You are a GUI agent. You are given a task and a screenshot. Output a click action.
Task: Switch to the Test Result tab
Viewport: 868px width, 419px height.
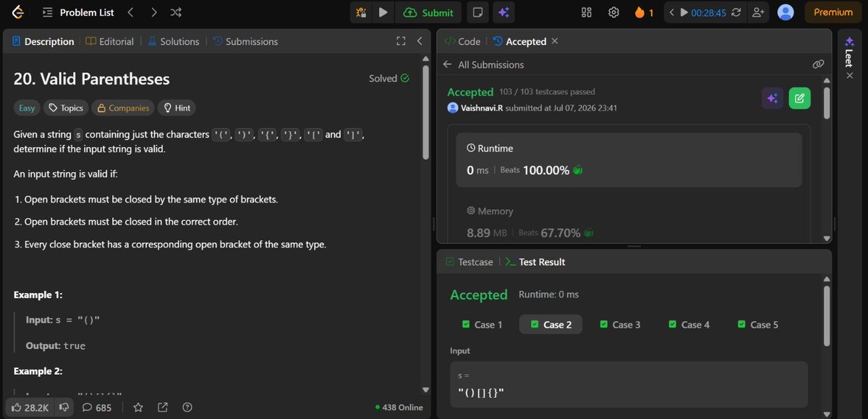click(x=535, y=262)
